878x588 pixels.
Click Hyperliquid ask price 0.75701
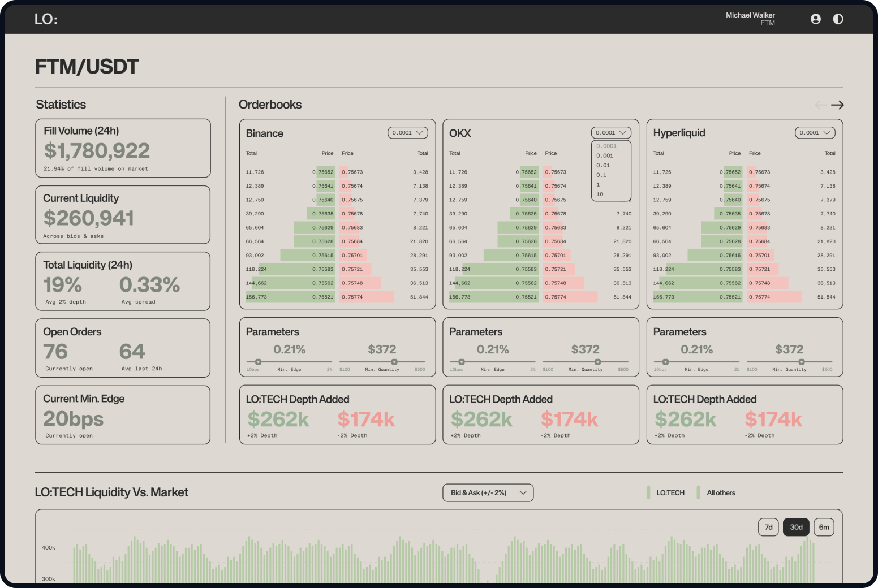coord(759,256)
